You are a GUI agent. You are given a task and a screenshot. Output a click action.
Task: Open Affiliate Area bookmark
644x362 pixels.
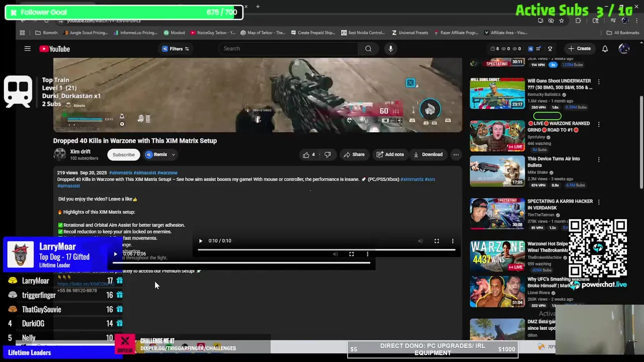506,33
